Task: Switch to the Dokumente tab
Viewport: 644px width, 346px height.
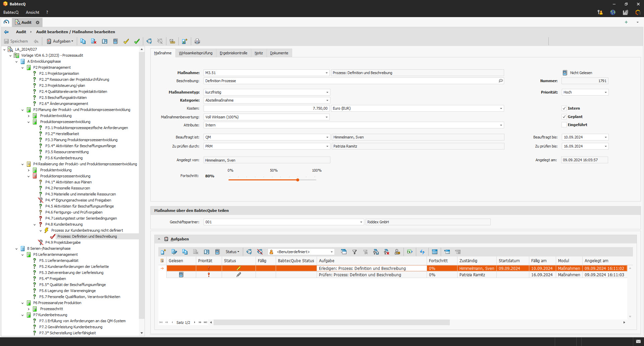Action: click(279, 53)
